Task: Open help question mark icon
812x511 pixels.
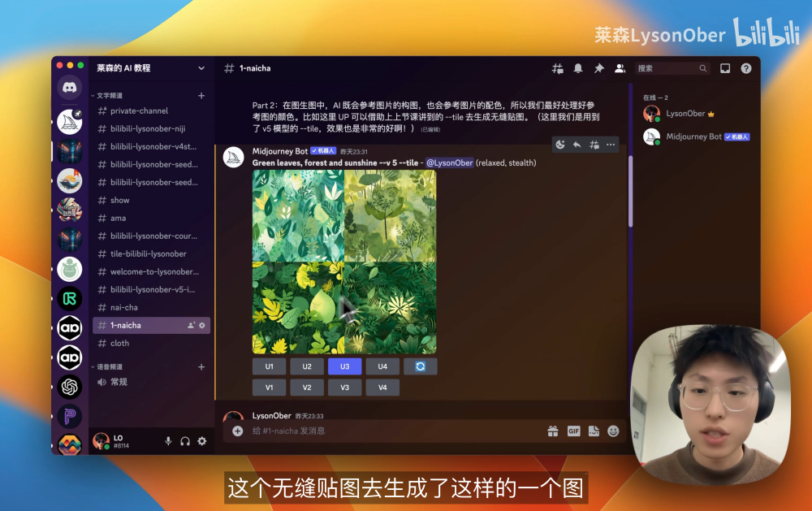Action: pyautogui.click(x=745, y=68)
